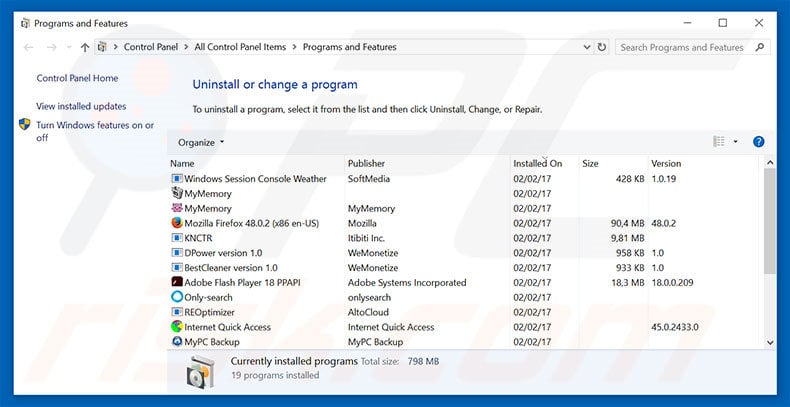Select the KNCTR program name

199,238
